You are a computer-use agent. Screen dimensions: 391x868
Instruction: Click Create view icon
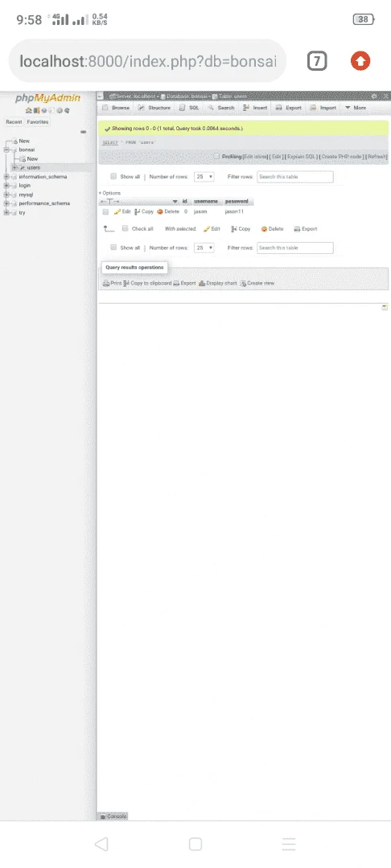pyautogui.click(x=243, y=283)
